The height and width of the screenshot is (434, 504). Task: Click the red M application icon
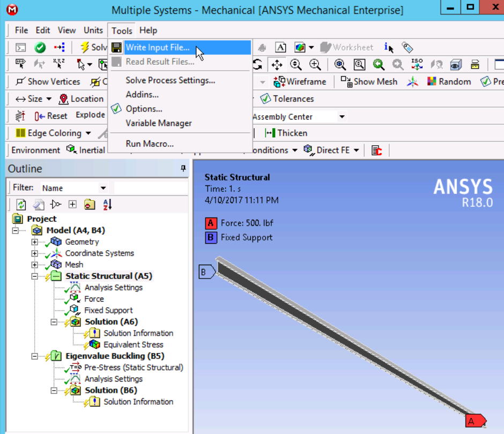[12, 10]
